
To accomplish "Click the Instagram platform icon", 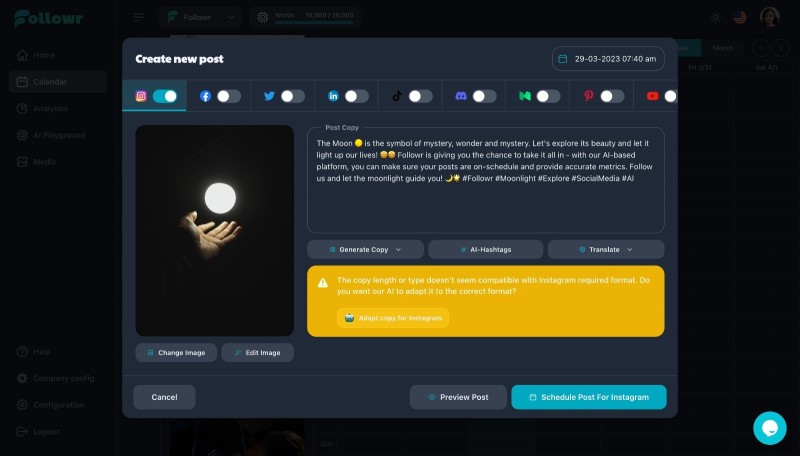I will click(x=141, y=96).
